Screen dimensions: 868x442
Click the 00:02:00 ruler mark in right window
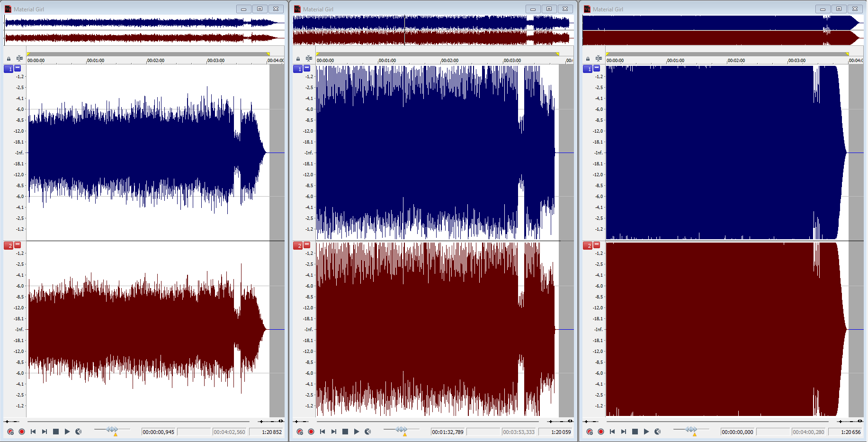pyautogui.click(x=736, y=61)
